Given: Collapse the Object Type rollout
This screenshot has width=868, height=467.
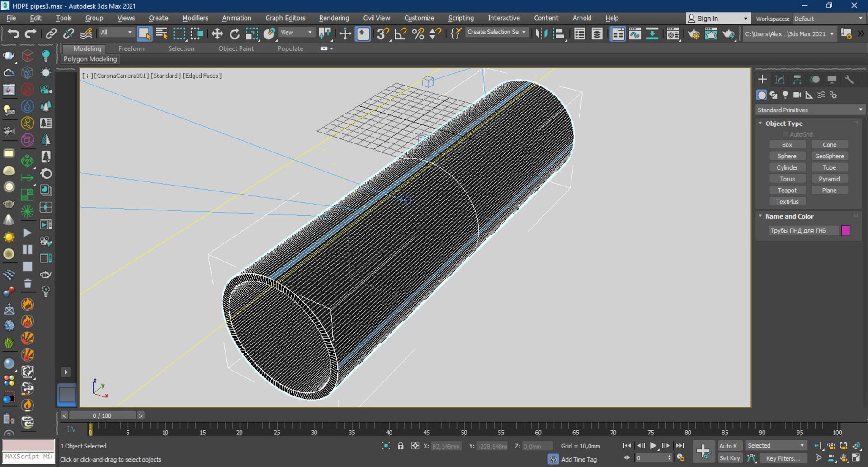Looking at the screenshot, I should click(x=784, y=124).
